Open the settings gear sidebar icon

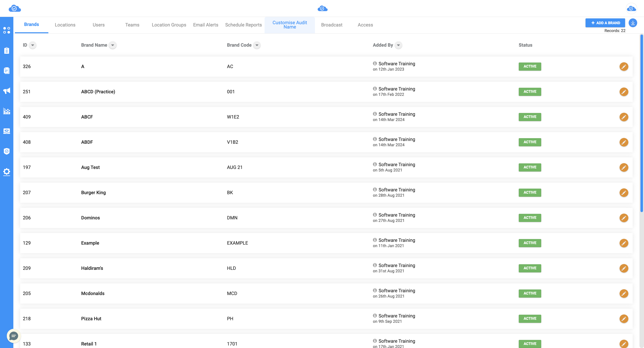tap(7, 172)
